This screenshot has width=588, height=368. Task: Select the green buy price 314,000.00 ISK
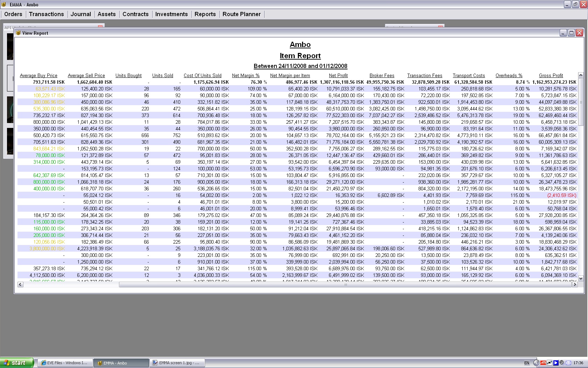(x=49, y=162)
